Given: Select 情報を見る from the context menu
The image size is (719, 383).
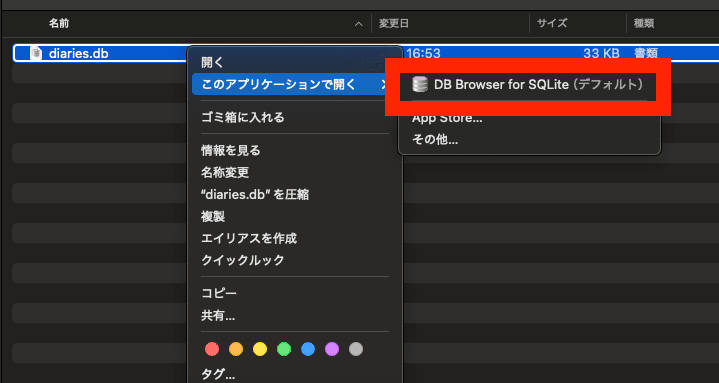Looking at the screenshot, I should (x=231, y=150).
